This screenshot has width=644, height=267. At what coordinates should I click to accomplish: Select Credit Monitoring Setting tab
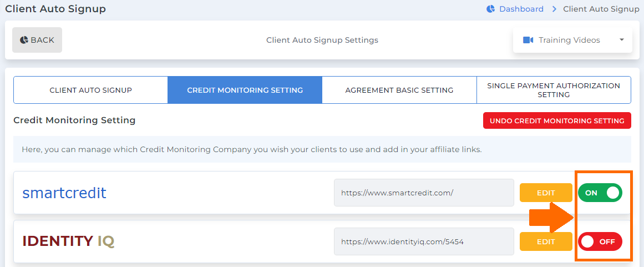click(x=245, y=90)
